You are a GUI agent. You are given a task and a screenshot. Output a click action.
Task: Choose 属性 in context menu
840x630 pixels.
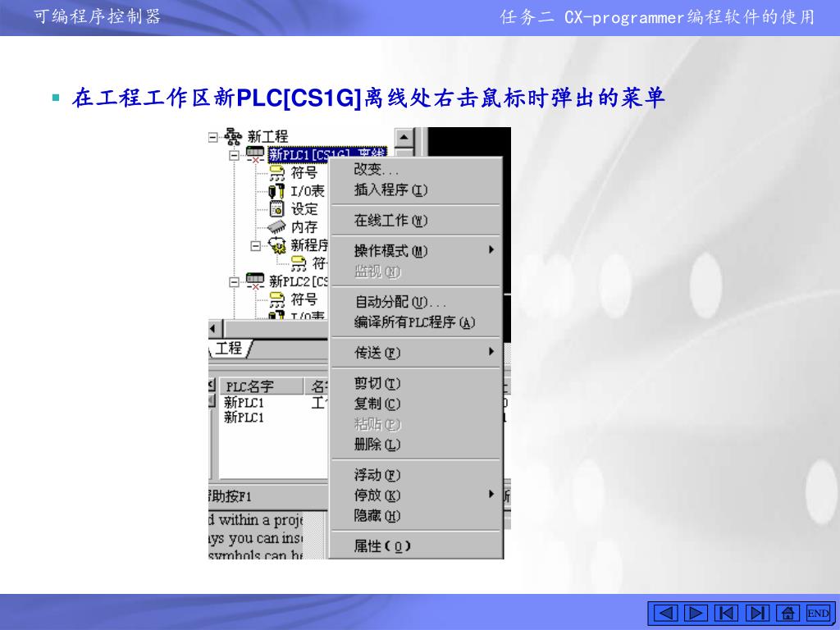pyautogui.click(x=416, y=546)
